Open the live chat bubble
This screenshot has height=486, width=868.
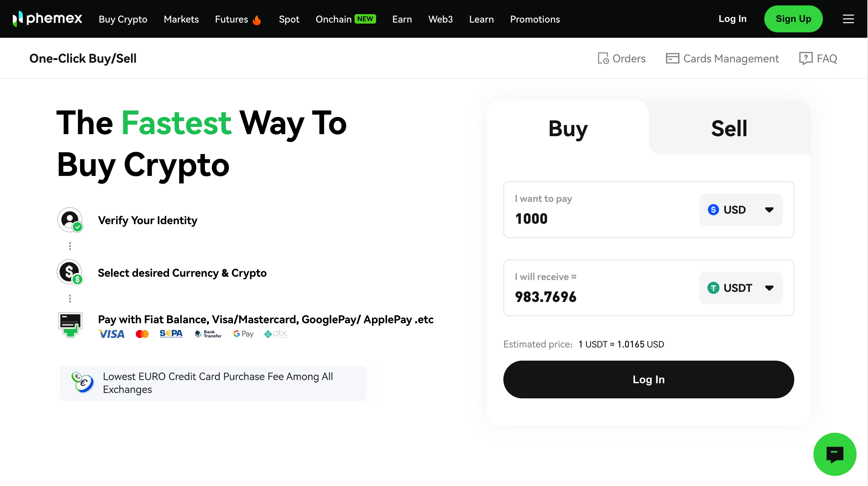[x=835, y=454]
